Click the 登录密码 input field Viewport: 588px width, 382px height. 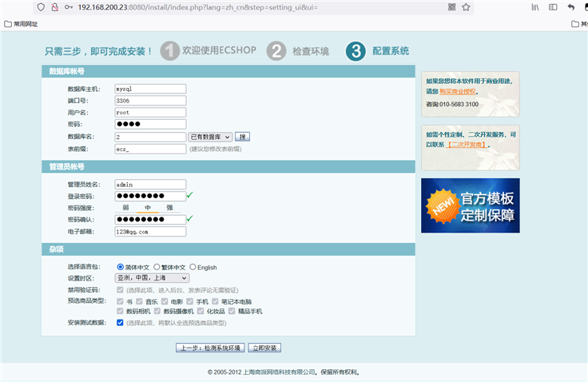(150, 196)
